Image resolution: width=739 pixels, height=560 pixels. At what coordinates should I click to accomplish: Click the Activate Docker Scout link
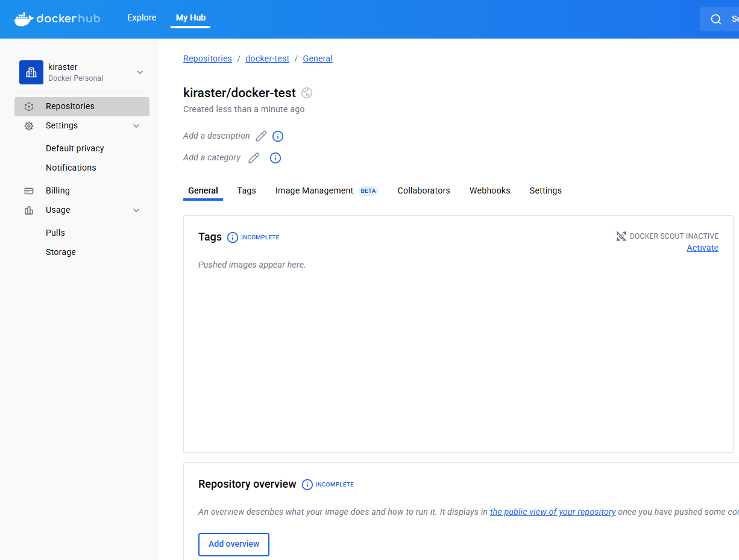pos(703,248)
